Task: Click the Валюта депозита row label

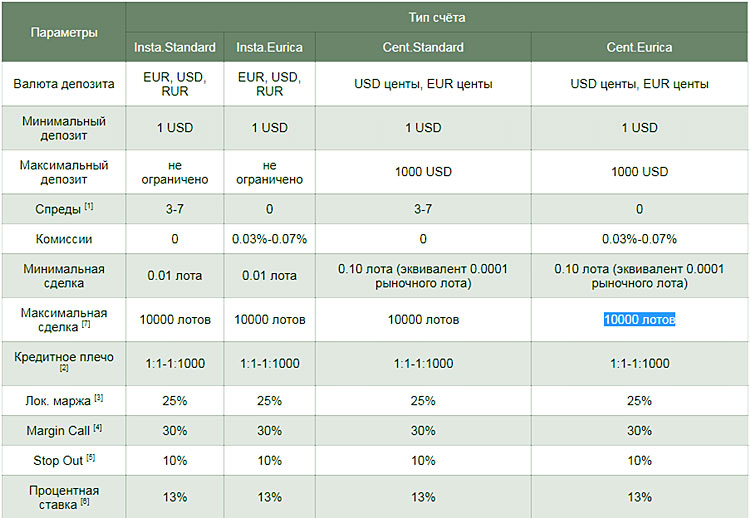Action: [x=64, y=84]
